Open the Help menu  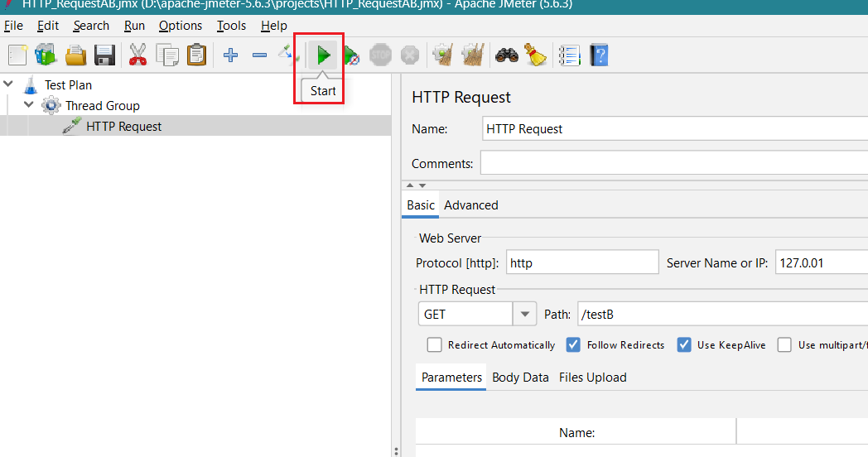tap(274, 26)
